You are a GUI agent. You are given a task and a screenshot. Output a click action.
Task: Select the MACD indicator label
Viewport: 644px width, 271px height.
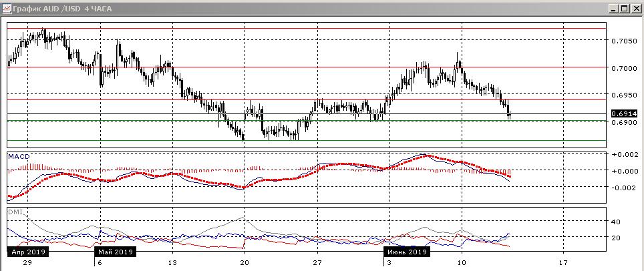[x=20, y=156]
